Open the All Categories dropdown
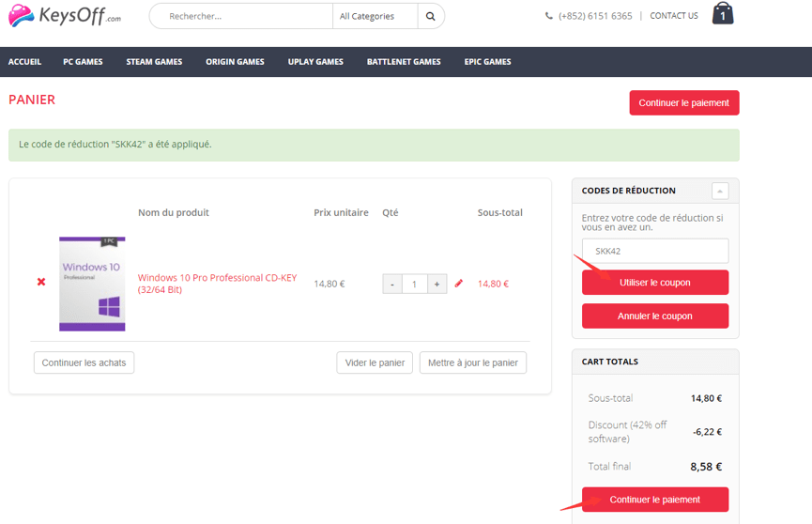Viewport: 812px width, 524px height. coord(374,16)
